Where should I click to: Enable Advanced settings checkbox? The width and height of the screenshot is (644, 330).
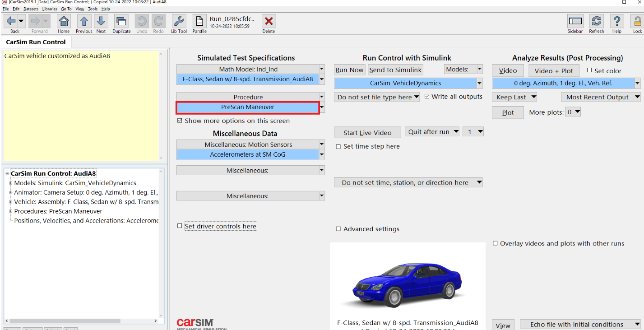point(338,229)
